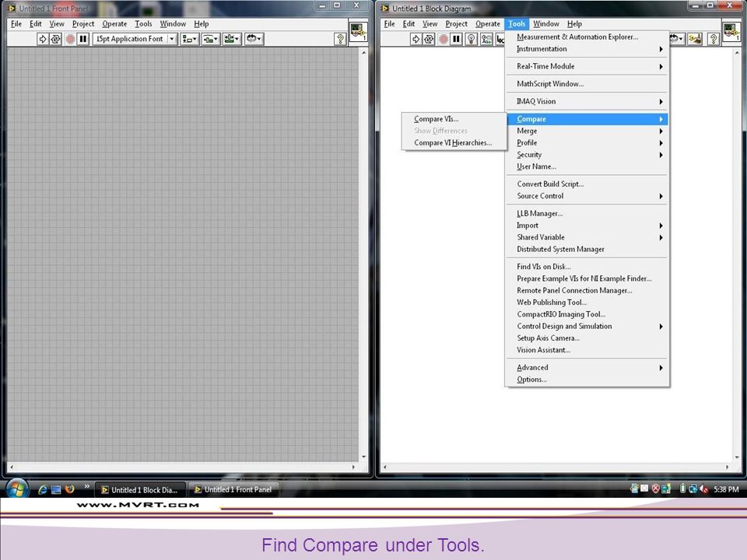Launch Firefox from quick launch
The width and height of the screenshot is (747, 560).
pyautogui.click(x=69, y=489)
